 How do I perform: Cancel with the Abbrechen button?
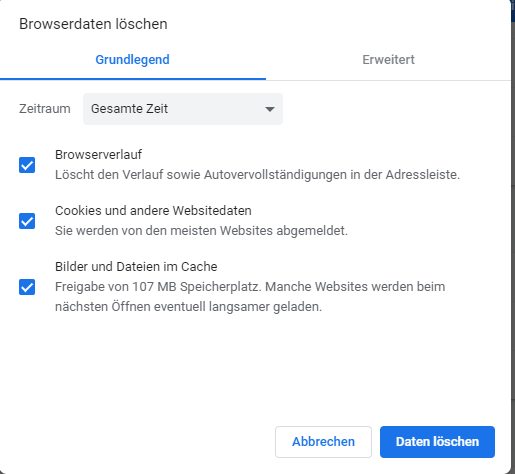(x=323, y=442)
